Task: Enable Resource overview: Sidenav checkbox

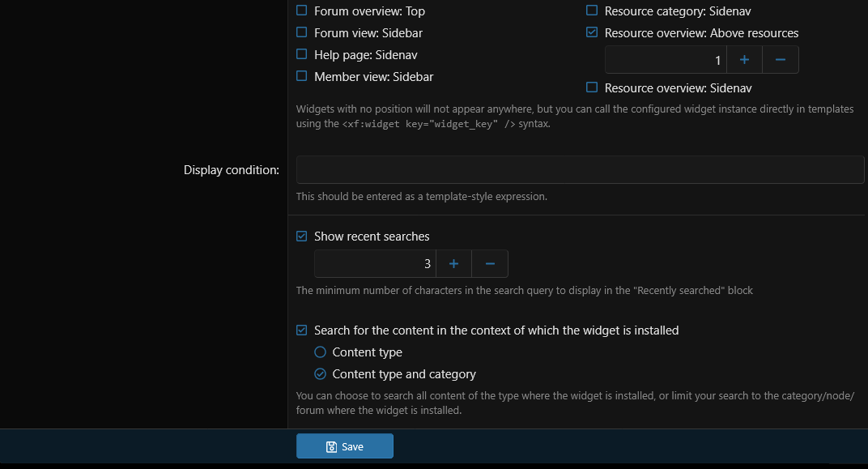Action: [x=592, y=87]
